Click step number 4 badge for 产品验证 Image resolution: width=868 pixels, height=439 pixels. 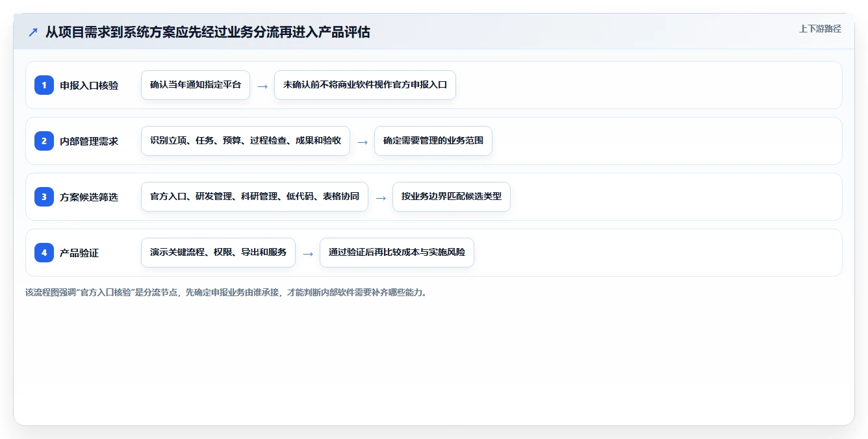44,253
